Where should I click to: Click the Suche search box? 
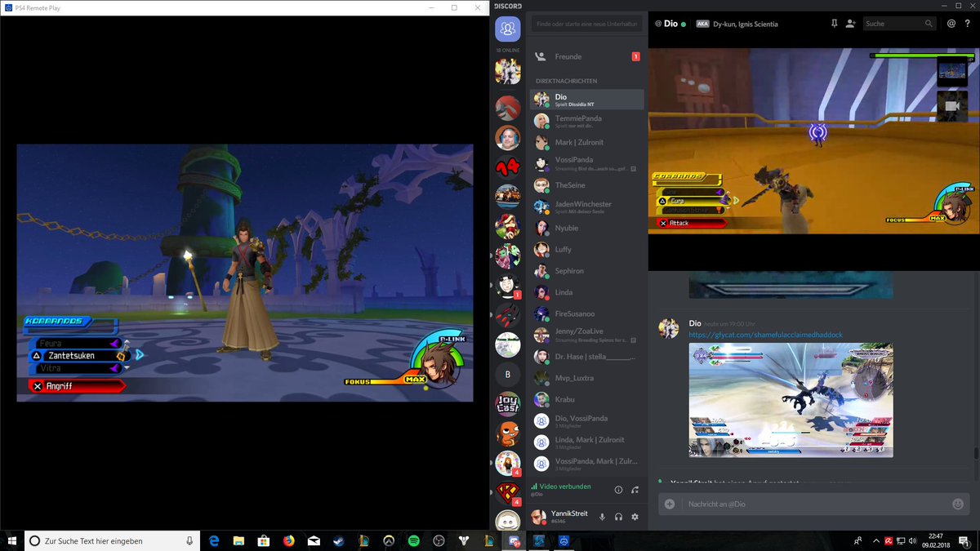pyautogui.click(x=899, y=24)
